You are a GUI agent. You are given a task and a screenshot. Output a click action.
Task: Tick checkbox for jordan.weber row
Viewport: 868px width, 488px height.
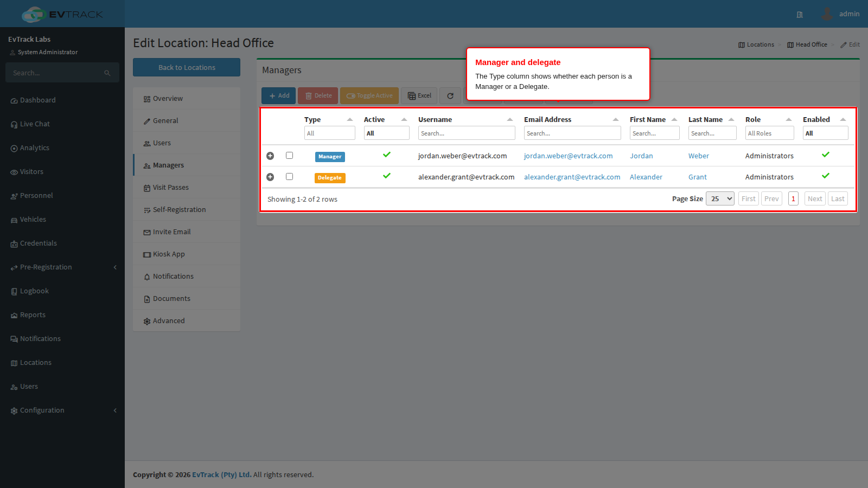pyautogui.click(x=289, y=156)
